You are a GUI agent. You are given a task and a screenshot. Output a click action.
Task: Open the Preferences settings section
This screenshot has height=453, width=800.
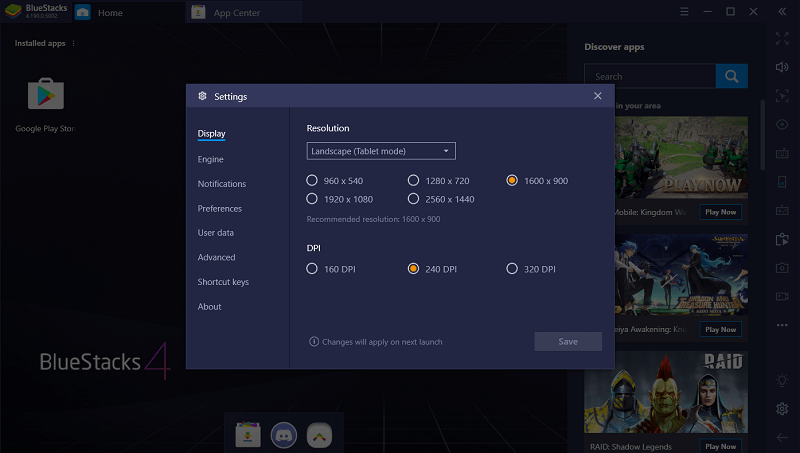(219, 208)
